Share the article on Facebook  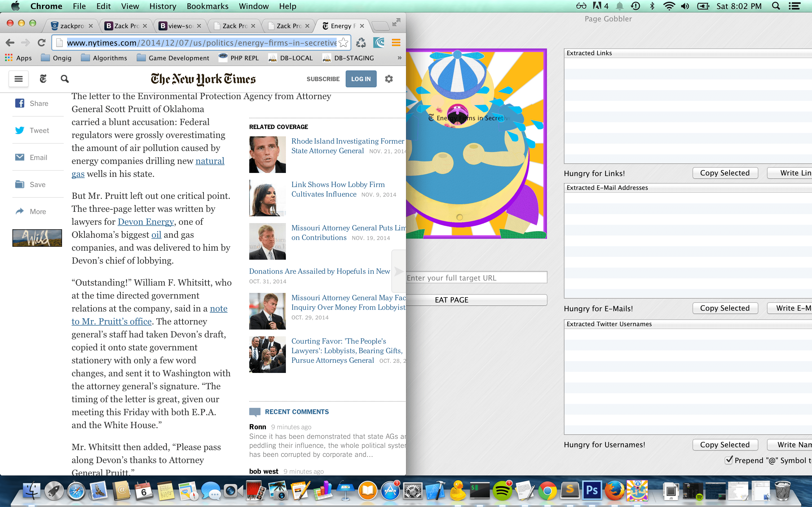coord(20,103)
